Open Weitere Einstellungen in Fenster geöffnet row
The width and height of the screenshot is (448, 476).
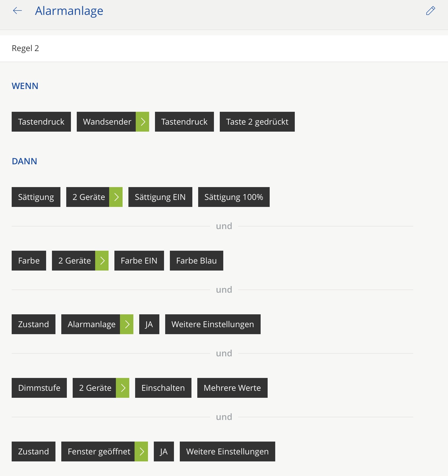click(x=227, y=451)
